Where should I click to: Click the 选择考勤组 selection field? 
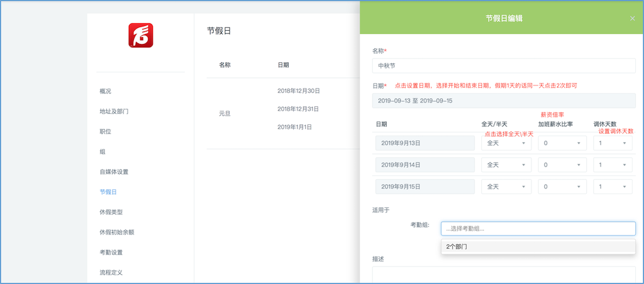pos(538,229)
